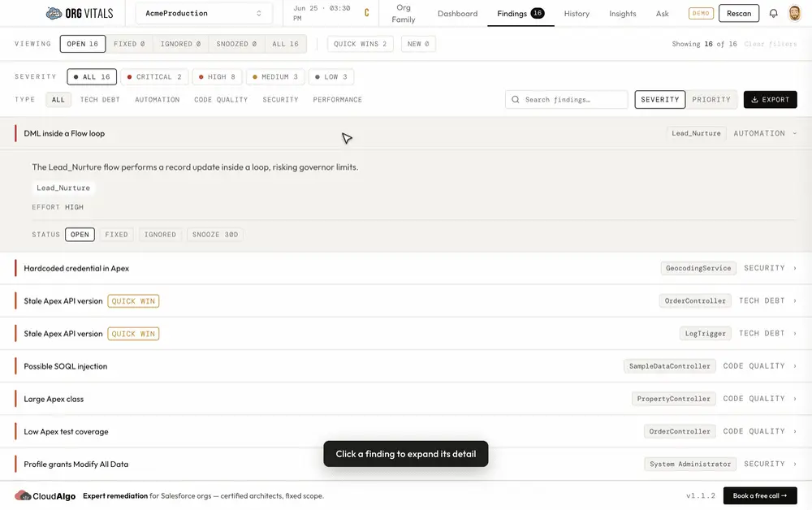Click the DEMO badge
Image resolution: width=812 pixels, height=510 pixels.
701,14
